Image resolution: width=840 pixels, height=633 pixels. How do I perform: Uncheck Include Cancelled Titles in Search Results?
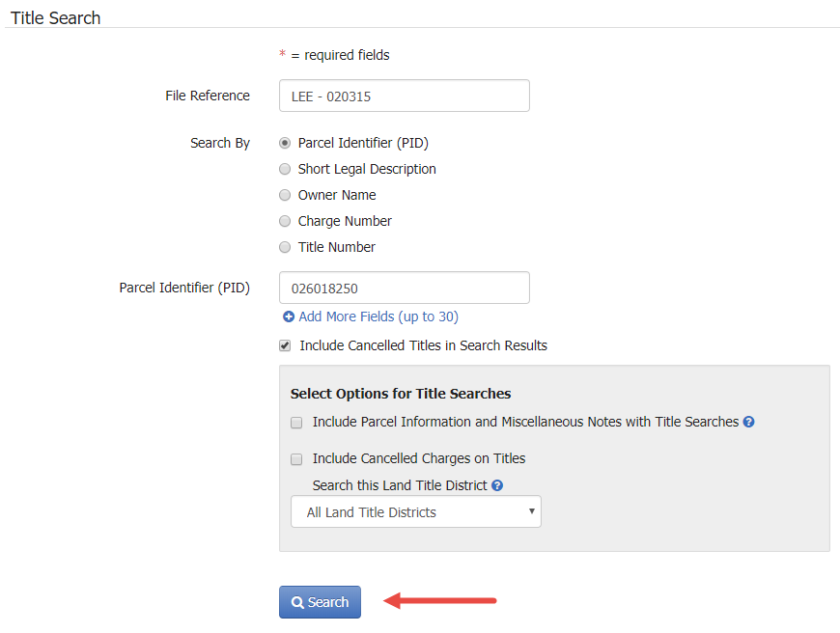click(x=285, y=345)
